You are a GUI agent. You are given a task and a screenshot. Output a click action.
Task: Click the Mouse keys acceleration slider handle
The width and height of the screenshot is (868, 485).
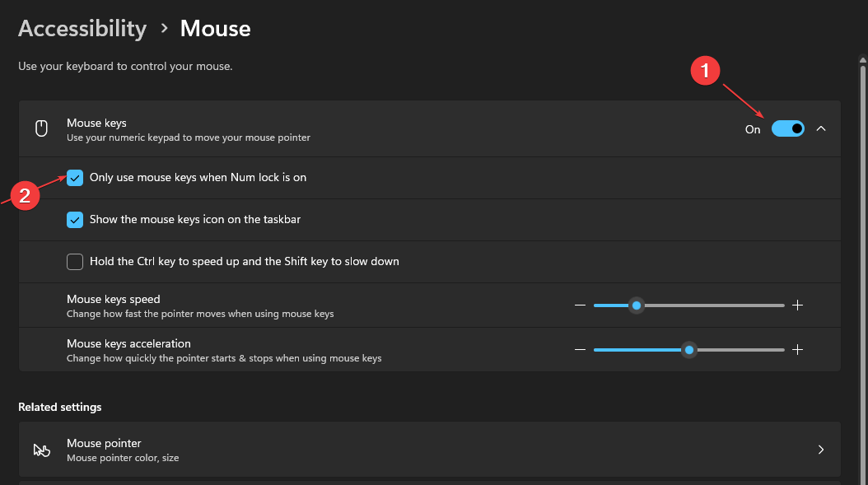[x=690, y=350]
